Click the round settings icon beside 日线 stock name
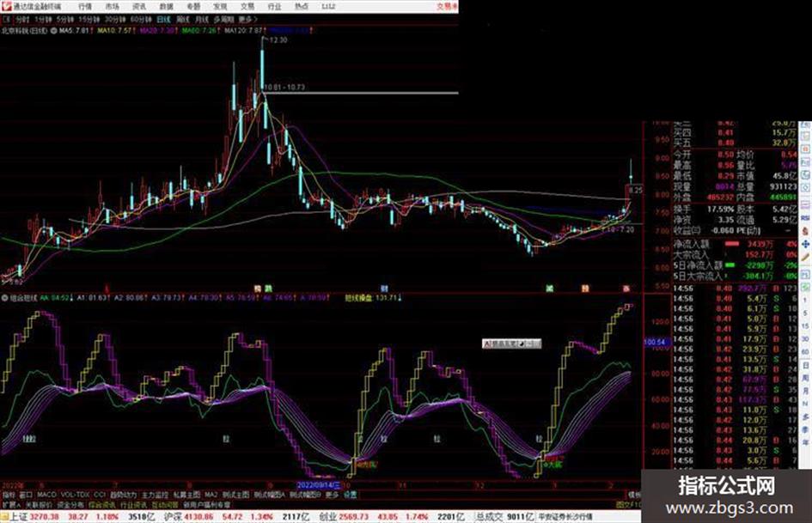The width and height of the screenshot is (812, 523). click(x=53, y=31)
